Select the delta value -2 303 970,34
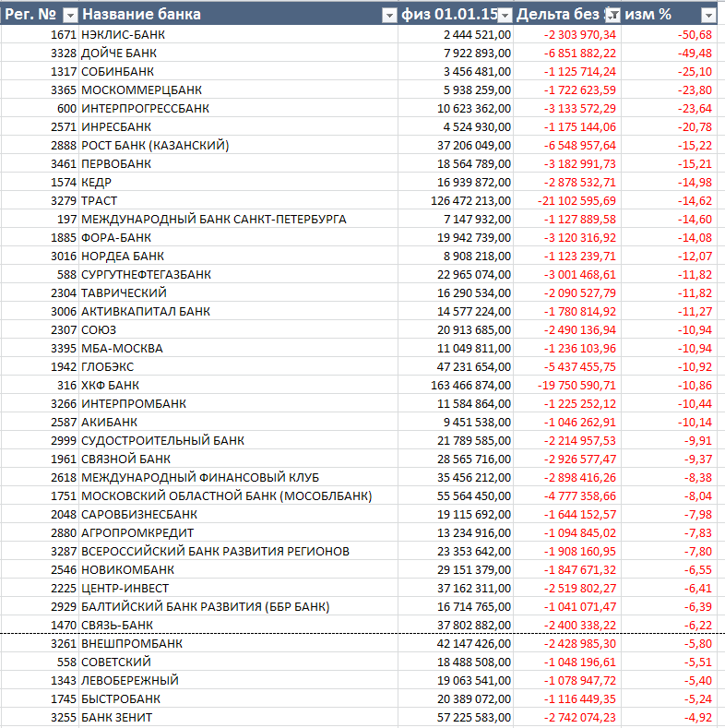The height and width of the screenshot is (728, 725). click(x=567, y=34)
